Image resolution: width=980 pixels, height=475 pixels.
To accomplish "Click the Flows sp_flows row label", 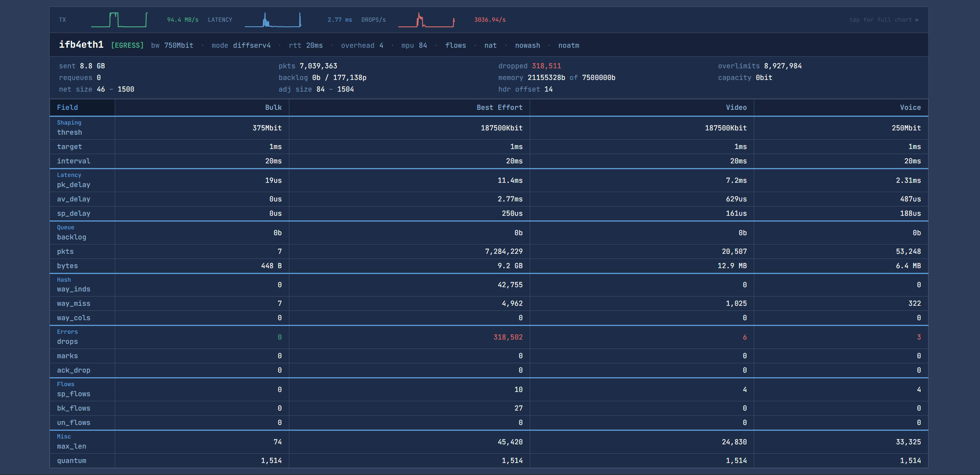I will point(73,394).
